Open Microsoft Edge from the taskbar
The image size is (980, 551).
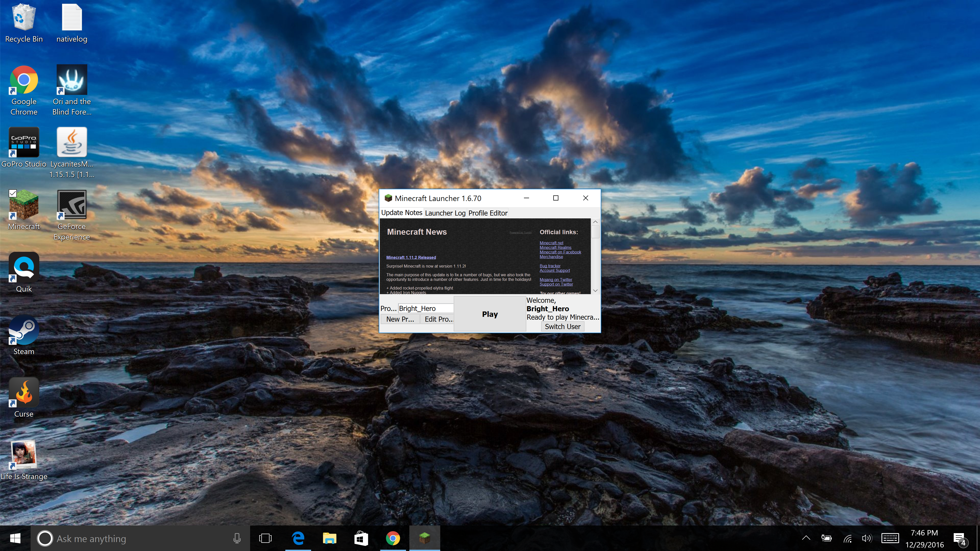coord(298,539)
